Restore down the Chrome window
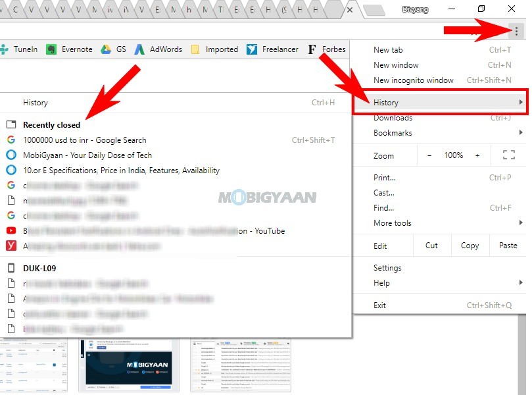 [x=481, y=9]
